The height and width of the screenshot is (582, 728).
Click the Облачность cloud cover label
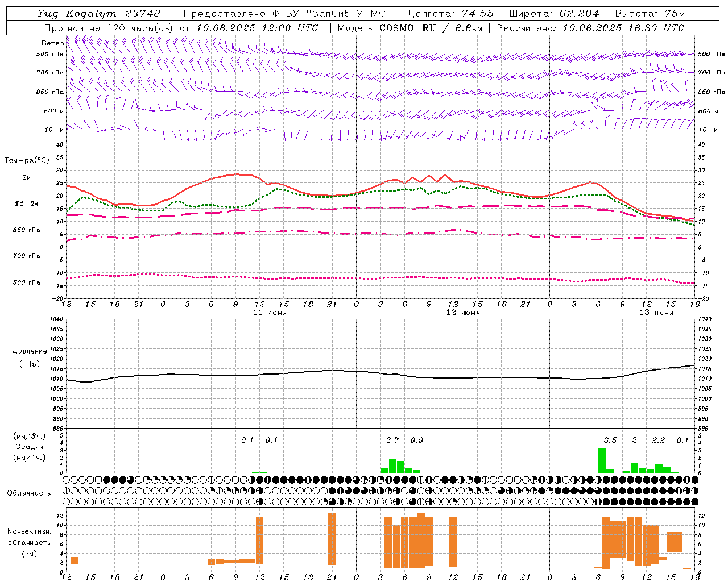coord(29,493)
